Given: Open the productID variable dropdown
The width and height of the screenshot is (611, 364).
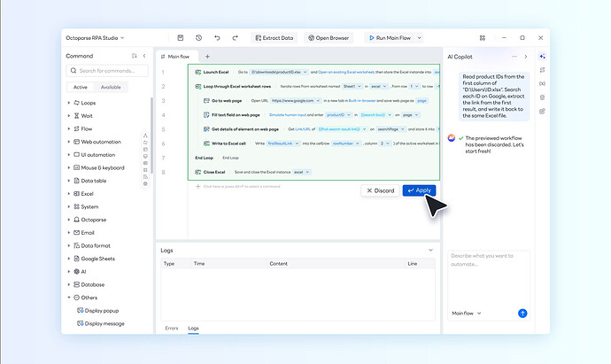Looking at the screenshot, I should click(x=338, y=115).
